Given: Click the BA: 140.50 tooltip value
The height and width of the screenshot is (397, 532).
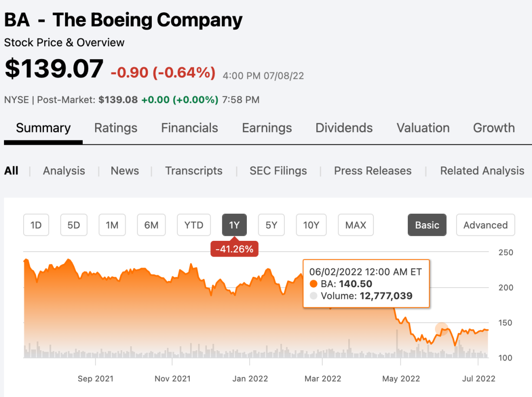Looking at the screenshot, I should [x=346, y=284].
